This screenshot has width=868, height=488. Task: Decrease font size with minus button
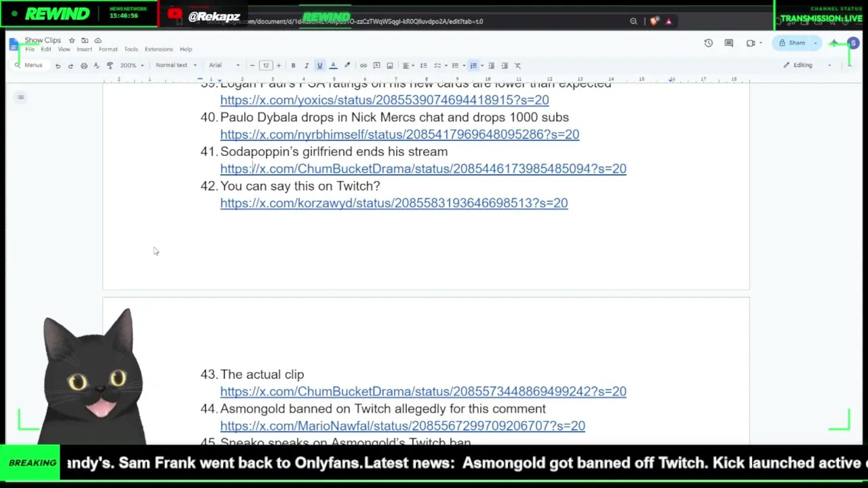(x=252, y=66)
